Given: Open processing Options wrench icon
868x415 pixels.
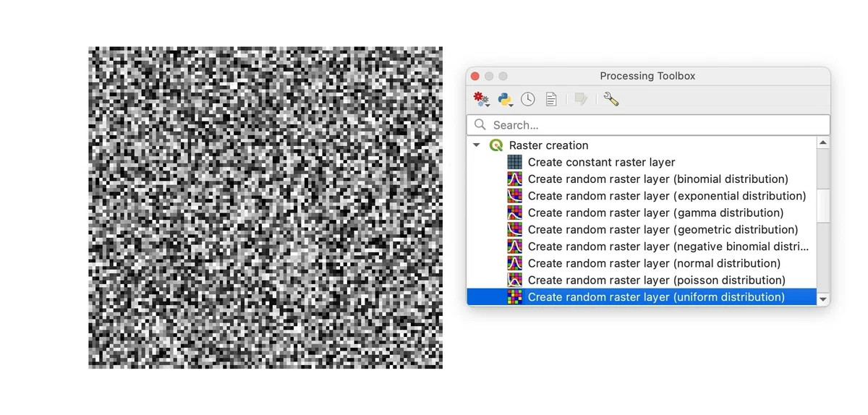Looking at the screenshot, I should 611,99.
